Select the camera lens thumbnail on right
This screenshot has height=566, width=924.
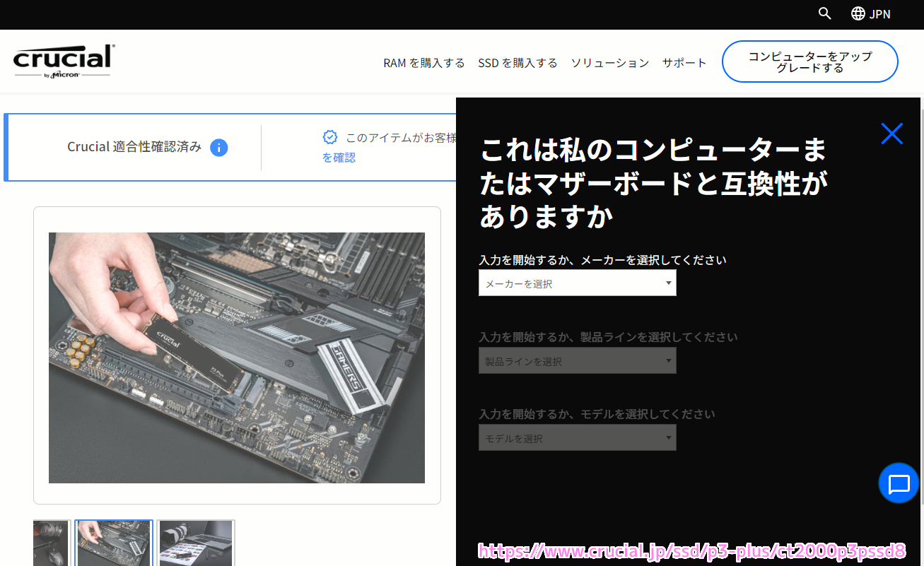click(196, 543)
